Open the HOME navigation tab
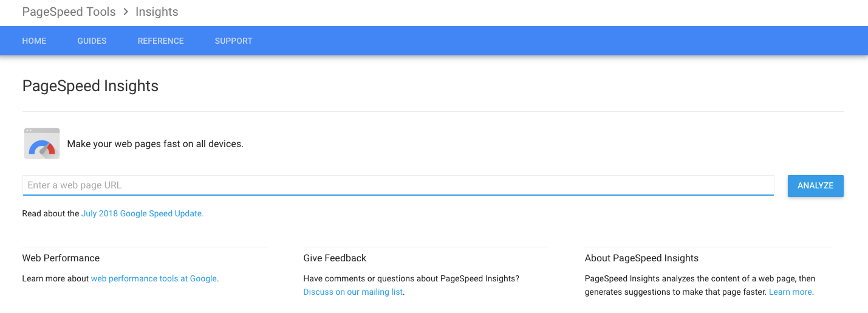868x313 pixels. [34, 41]
